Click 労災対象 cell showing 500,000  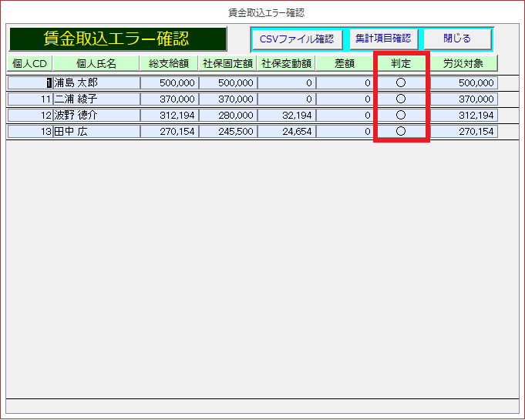tap(463, 82)
